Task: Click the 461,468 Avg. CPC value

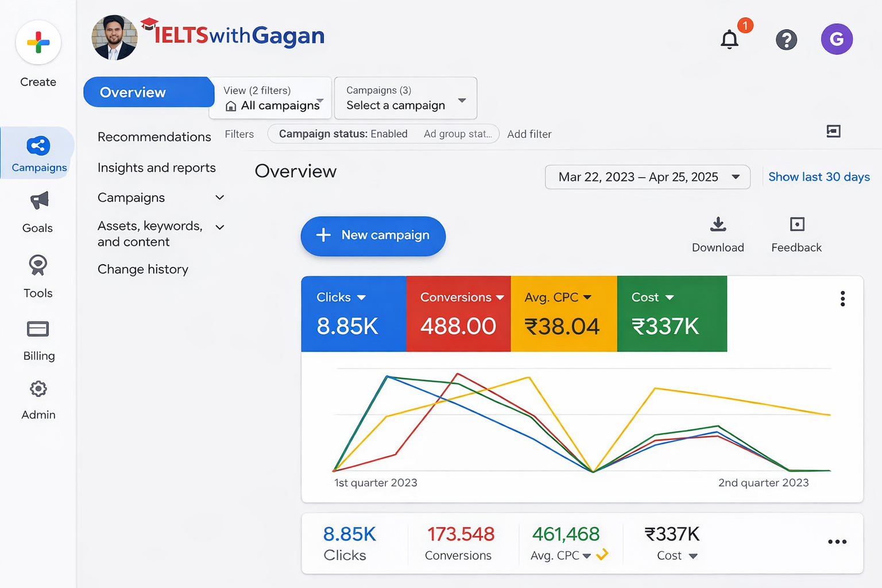Action: pos(566,534)
